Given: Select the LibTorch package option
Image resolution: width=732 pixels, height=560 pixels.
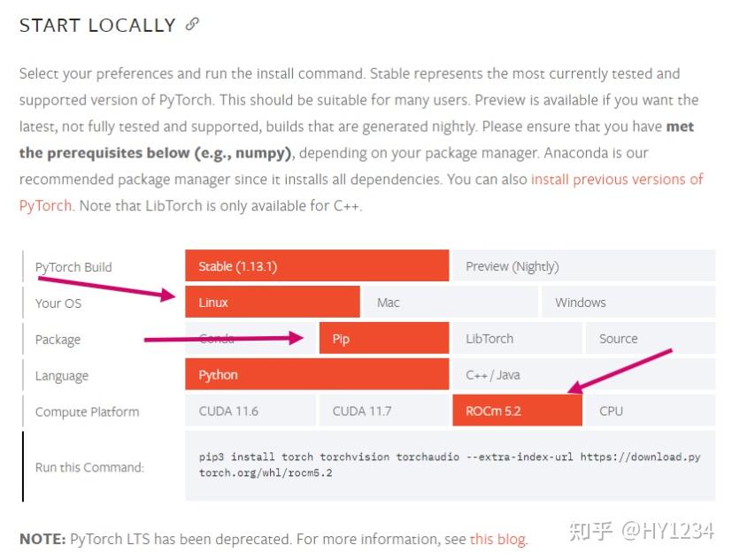Looking at the screenshot, I should (x=517, y=339).
